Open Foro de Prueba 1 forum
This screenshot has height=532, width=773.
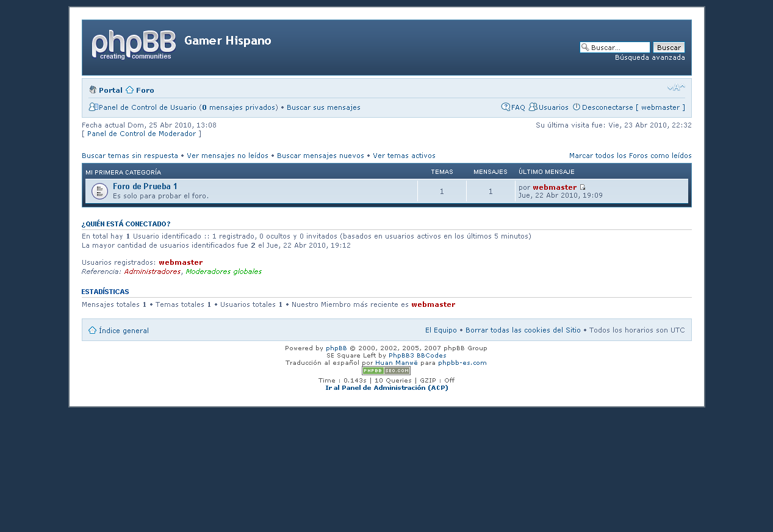click(x=145, y=186)
